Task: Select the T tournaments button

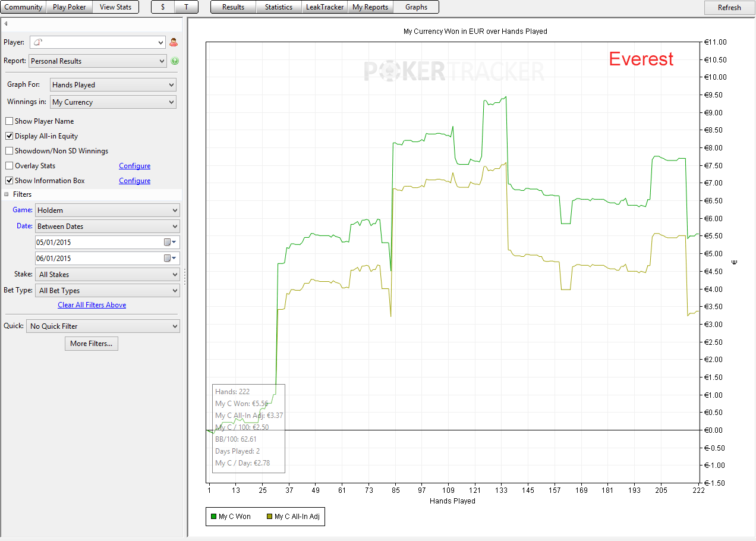Action: (x=187, y=7)
